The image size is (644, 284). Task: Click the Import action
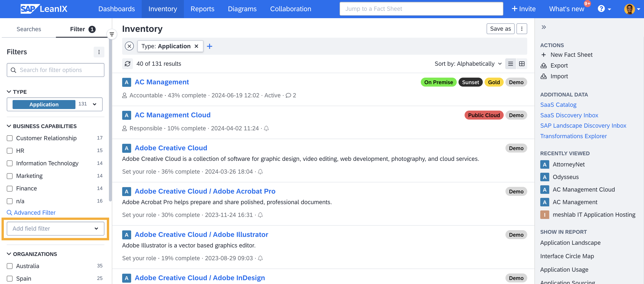pos(554,76)
